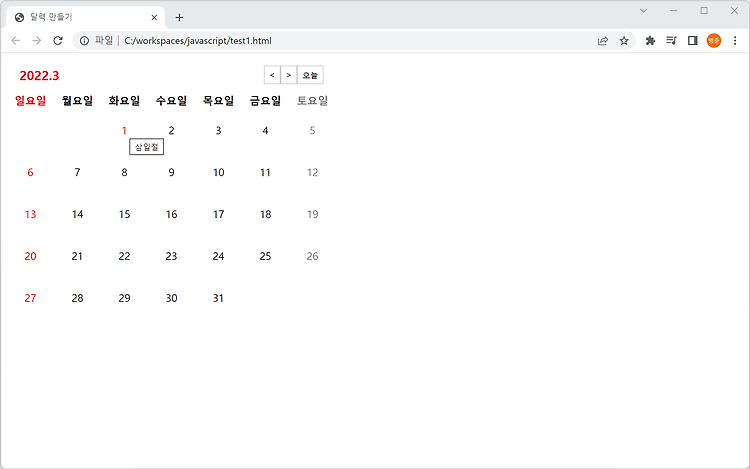This screenshot has height=469, width=750.
Task: Select date 31 on the calendar
Action: [219, 298]
